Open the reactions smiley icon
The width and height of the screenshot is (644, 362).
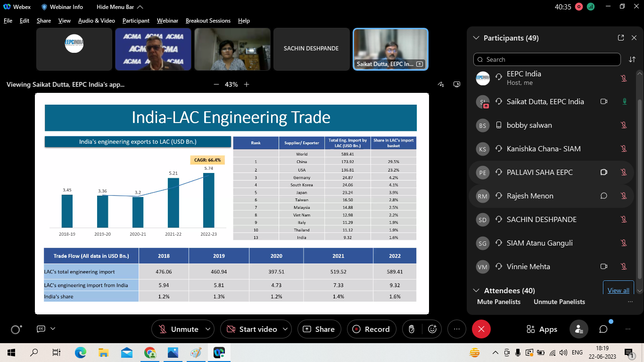pyautogui.click(x=432, y=329)
